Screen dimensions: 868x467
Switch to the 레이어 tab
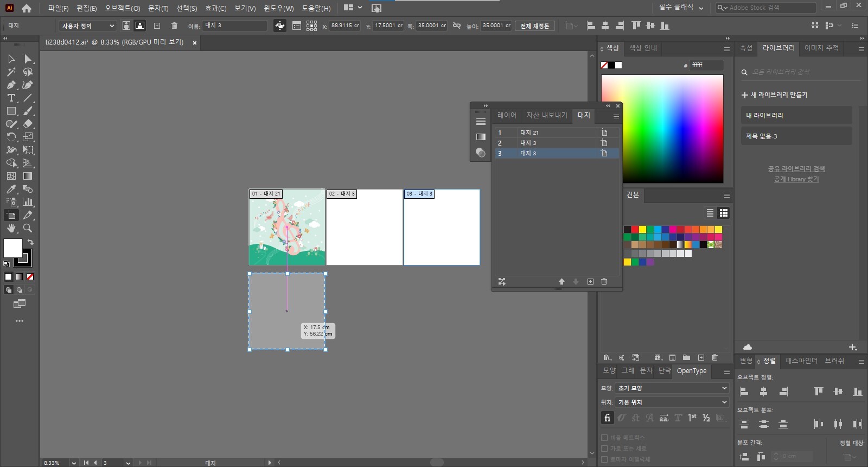507,115
